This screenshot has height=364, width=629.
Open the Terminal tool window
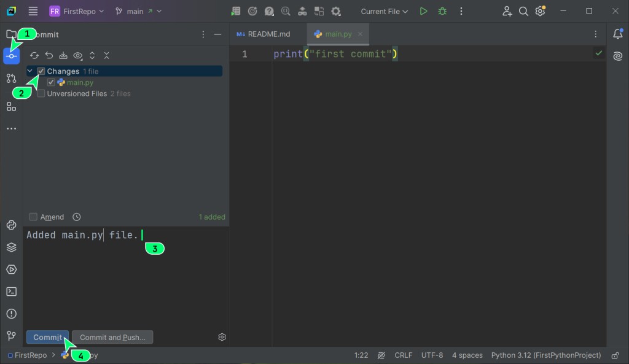[11, 292]
